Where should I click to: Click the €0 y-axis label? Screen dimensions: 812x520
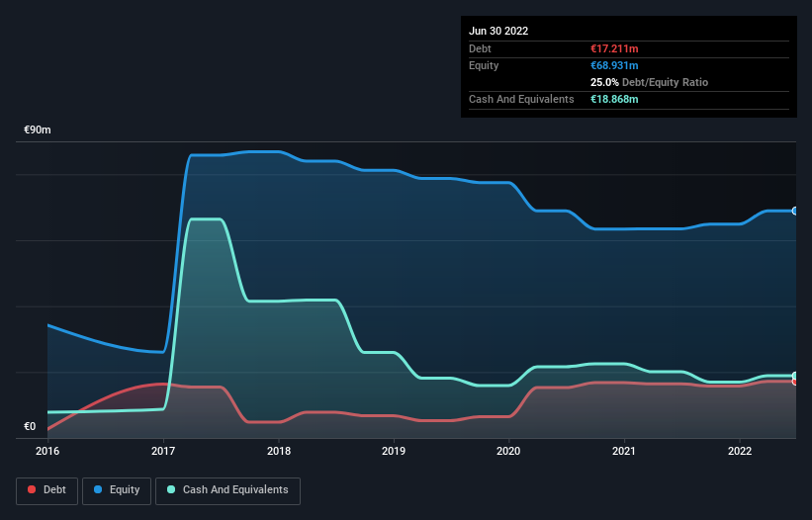pyautogui.click(x=30, y=426)
